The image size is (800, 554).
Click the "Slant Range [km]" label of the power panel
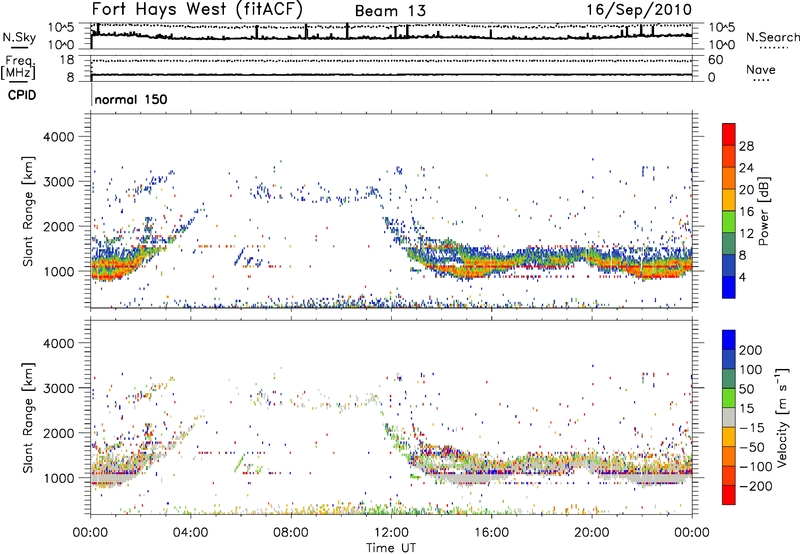(x=28, y=211)
